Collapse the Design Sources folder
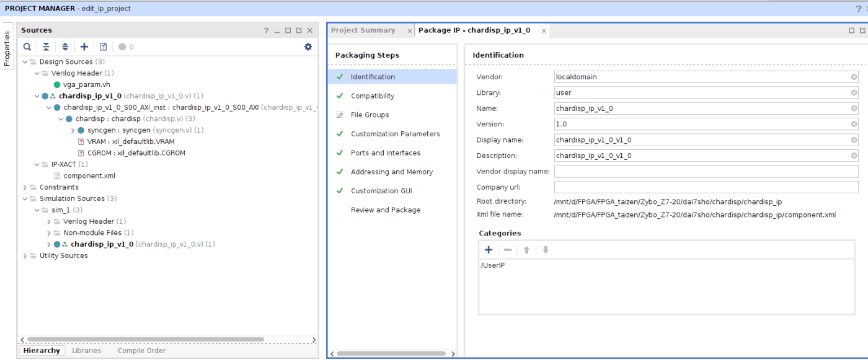Image resolution: width=868 pixels, height=360 pixels. (x=25, y=62)
